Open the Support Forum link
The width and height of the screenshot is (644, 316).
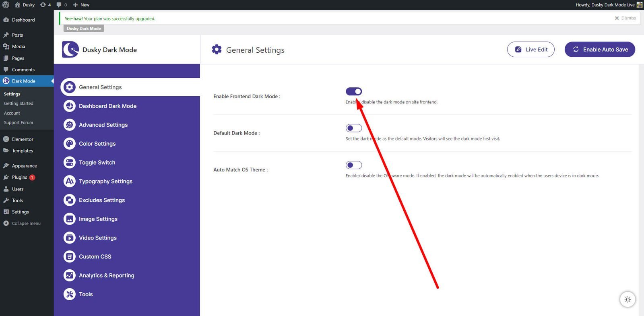pos(19,123)
